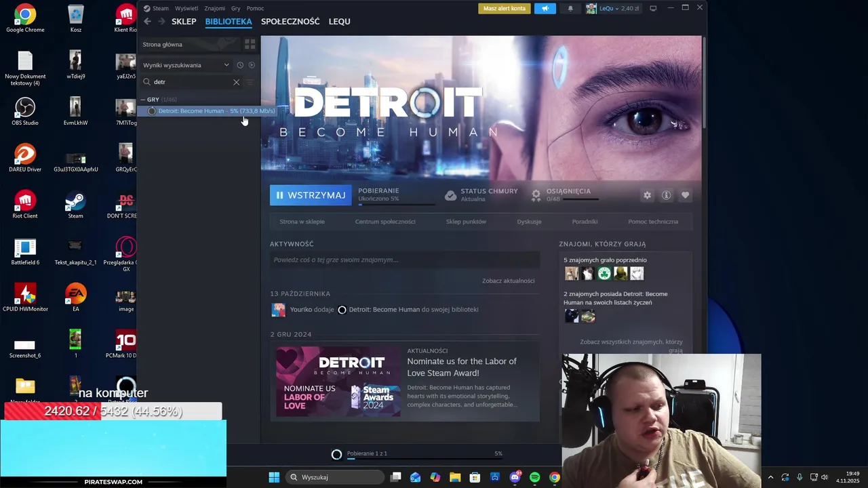Viewport: 868px width, 488px height.
Task: Click the Youriko avatar in activity feed
Action: (x=278, y=310)
